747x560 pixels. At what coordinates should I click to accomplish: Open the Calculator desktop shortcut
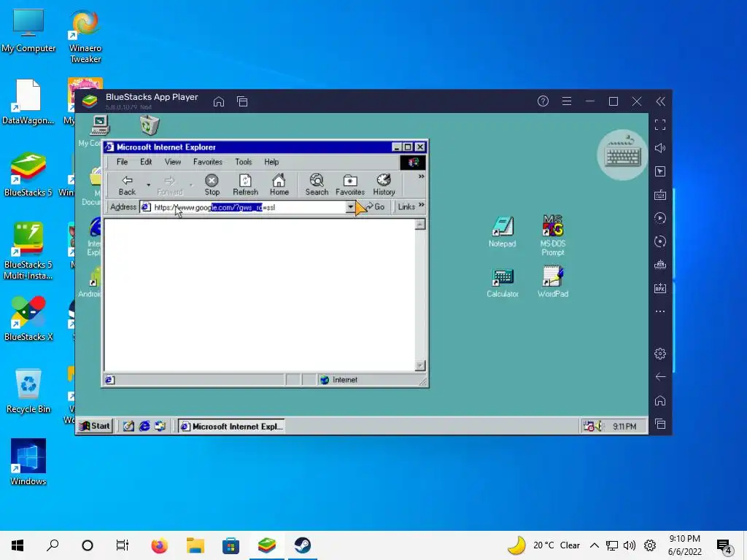(x=503, y=282)
